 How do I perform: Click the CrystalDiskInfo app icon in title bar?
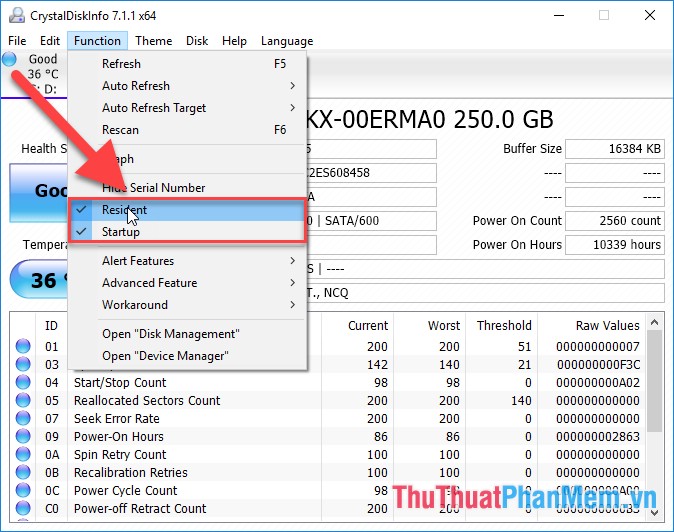pyautogui.click(x=17, y=15)
